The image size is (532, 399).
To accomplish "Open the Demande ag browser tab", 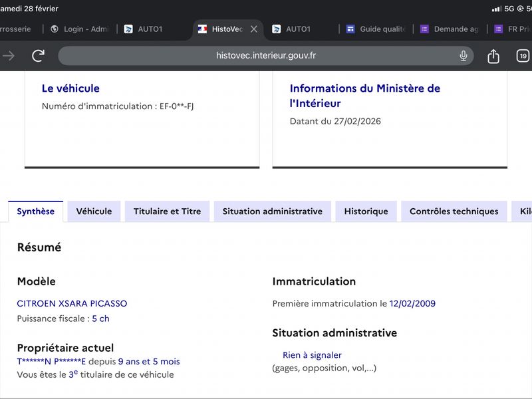I will [x=450, y=29].
